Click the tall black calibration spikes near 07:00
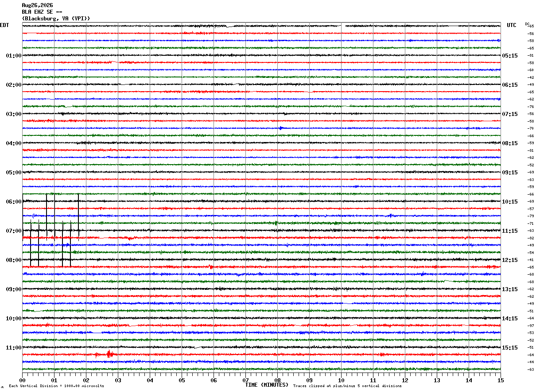This screenshot has height=392, width=536. click(51, 230)
